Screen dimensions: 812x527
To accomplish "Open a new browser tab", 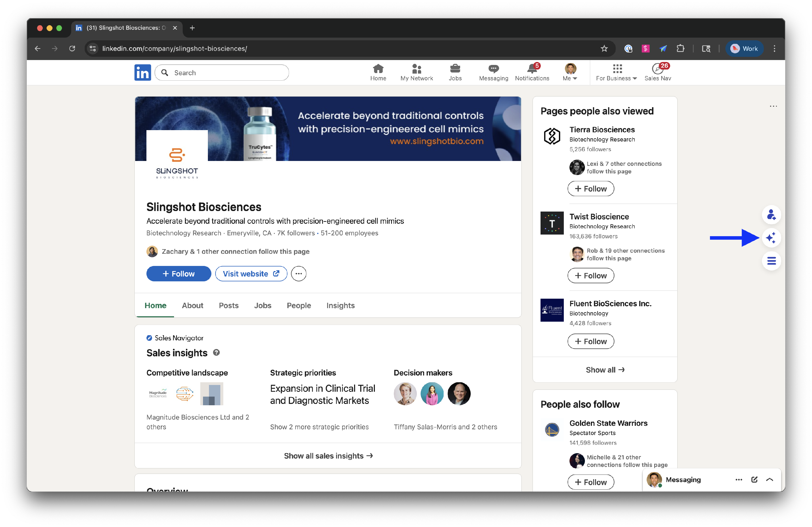I will 192,28.
